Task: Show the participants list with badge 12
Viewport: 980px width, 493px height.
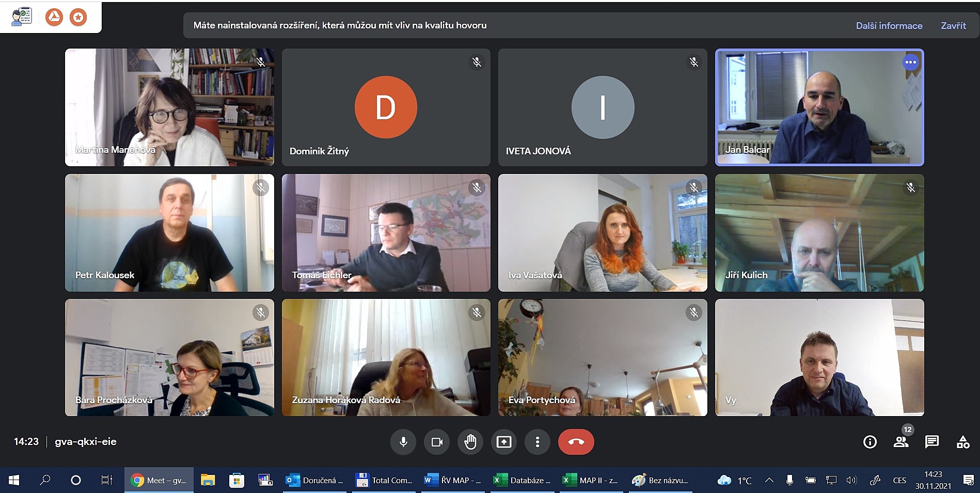Action: coord(901,442)
